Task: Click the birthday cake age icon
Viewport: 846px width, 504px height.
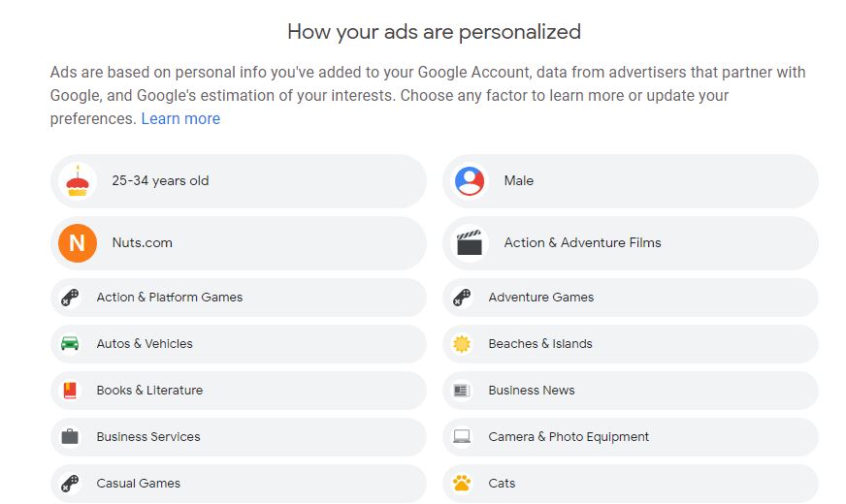Action: (78, 181)
